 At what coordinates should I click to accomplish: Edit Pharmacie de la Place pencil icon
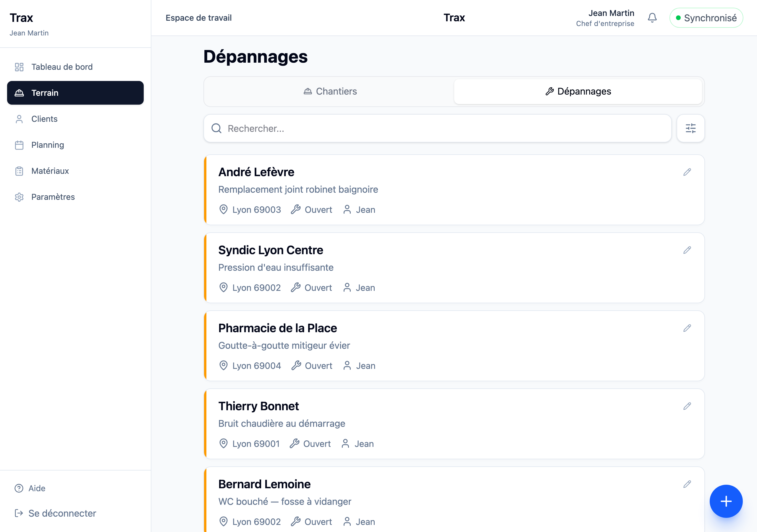pos(687,328)
